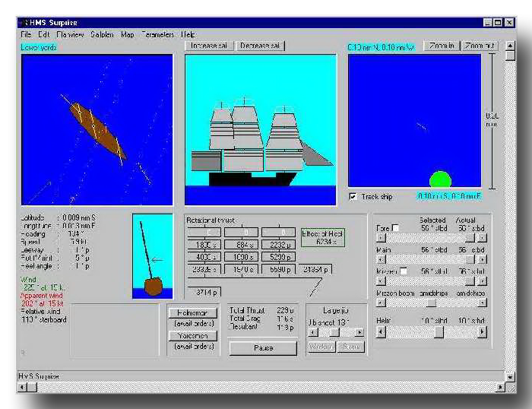Viewport: 532px width, 409px height.
Task: Click the Main yard right arrow
Action: coord(482,259)
